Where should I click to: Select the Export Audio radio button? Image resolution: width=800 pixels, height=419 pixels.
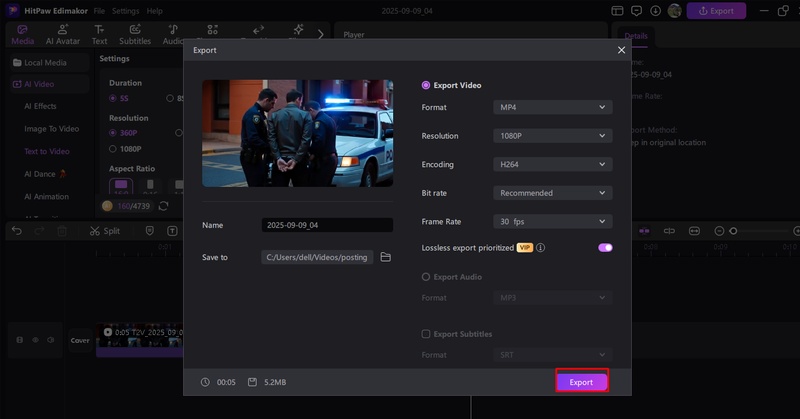(426, 277)
